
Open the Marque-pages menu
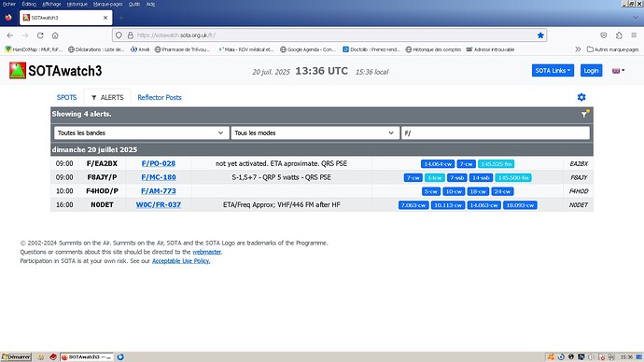tap(107, 4)
